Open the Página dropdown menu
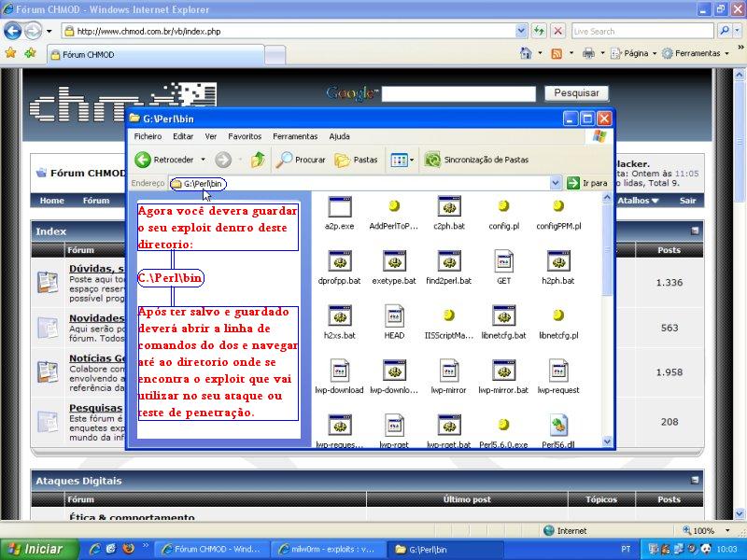 [634, 53]
